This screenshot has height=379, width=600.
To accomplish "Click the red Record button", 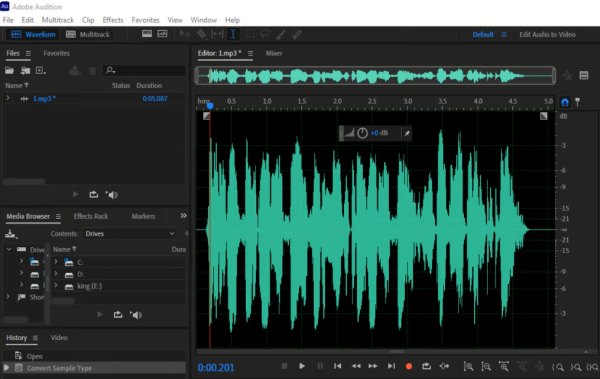I will pos(409,366).
